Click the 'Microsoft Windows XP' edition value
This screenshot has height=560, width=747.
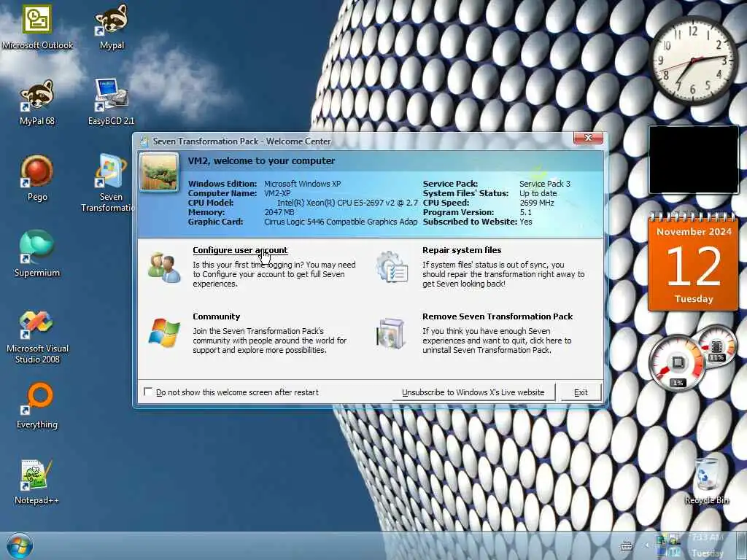tap(303, 184)
